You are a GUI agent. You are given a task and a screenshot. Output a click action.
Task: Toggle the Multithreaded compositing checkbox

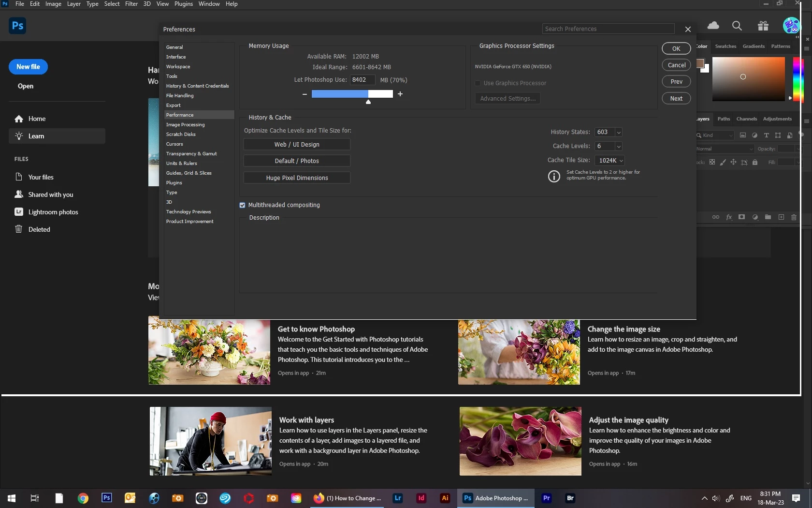(x=242, y=205)
